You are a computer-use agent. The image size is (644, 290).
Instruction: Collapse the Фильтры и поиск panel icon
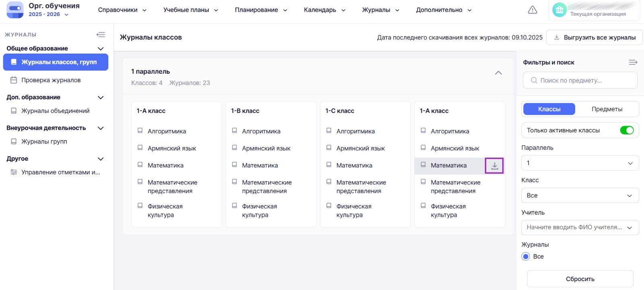coord(633,62)
